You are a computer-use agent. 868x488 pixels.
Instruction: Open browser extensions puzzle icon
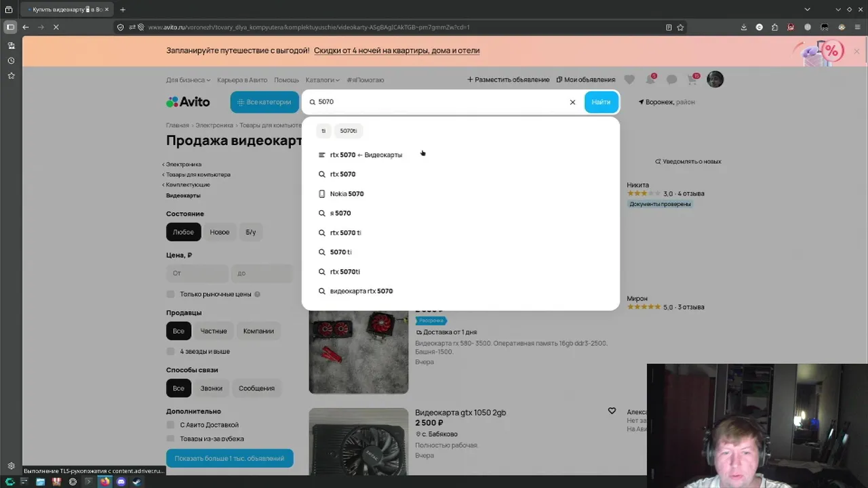point(775,27)
